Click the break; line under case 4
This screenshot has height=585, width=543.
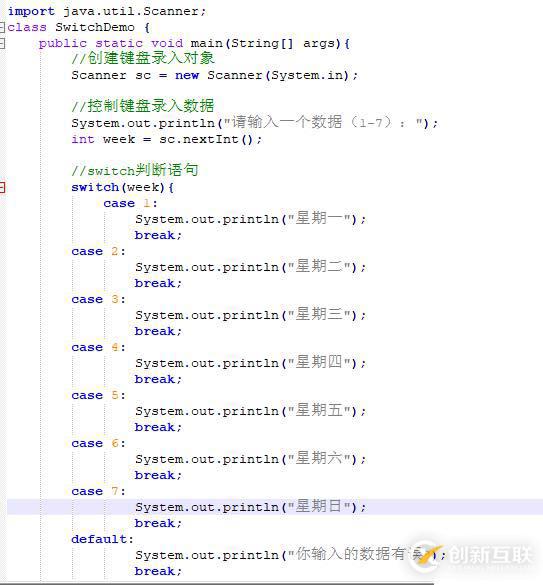(x=158, y=379)
